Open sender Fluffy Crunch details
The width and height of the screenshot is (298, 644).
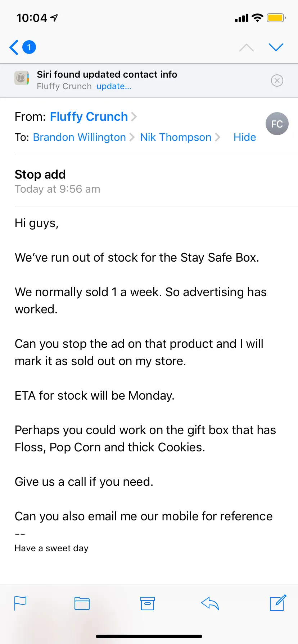click(89, 117)
